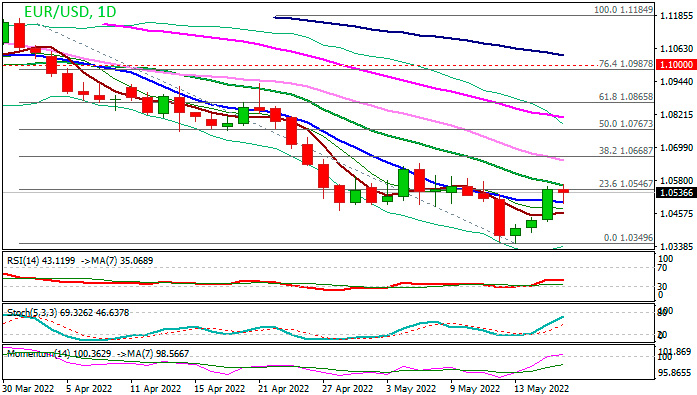Click the 1.06990 price axis value
Viewport: 697px width, 395px height.
[x=677, y=148]
